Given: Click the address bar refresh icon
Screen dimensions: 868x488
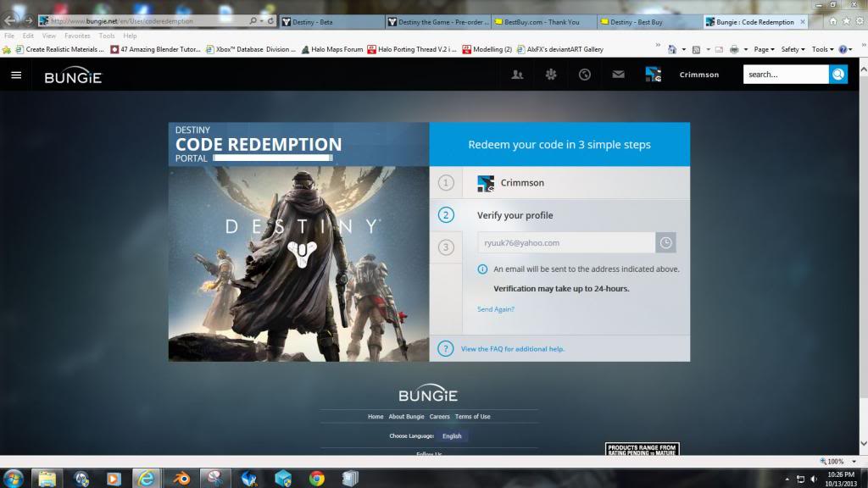Looking at the screenshot, I should point(270,20).
